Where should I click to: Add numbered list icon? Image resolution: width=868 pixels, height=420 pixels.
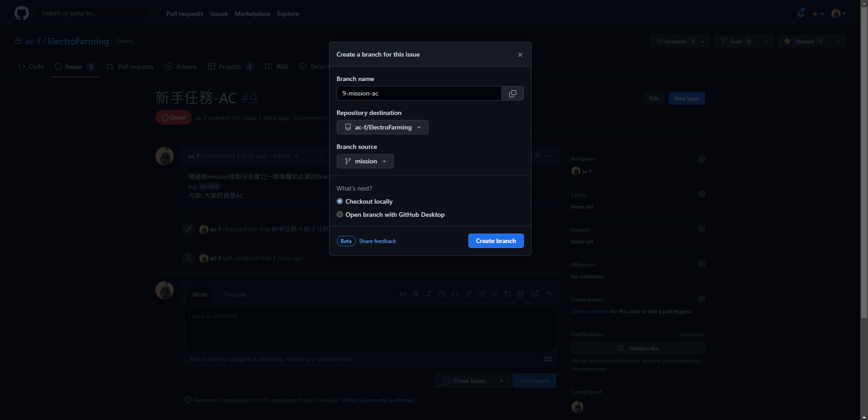[x=495, y=294]
